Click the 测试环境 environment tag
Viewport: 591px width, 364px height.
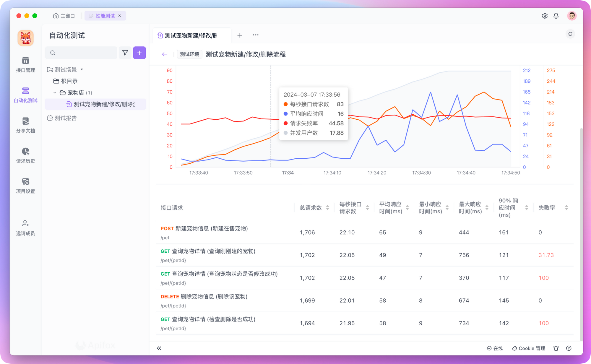pyautogui.click(x=189, y=54)
